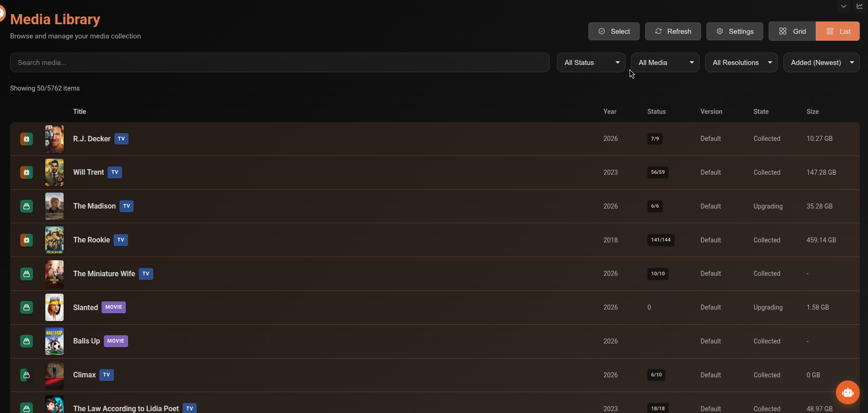Switch to Grid view
868x413 pixels.
click(x=792, y=32)
